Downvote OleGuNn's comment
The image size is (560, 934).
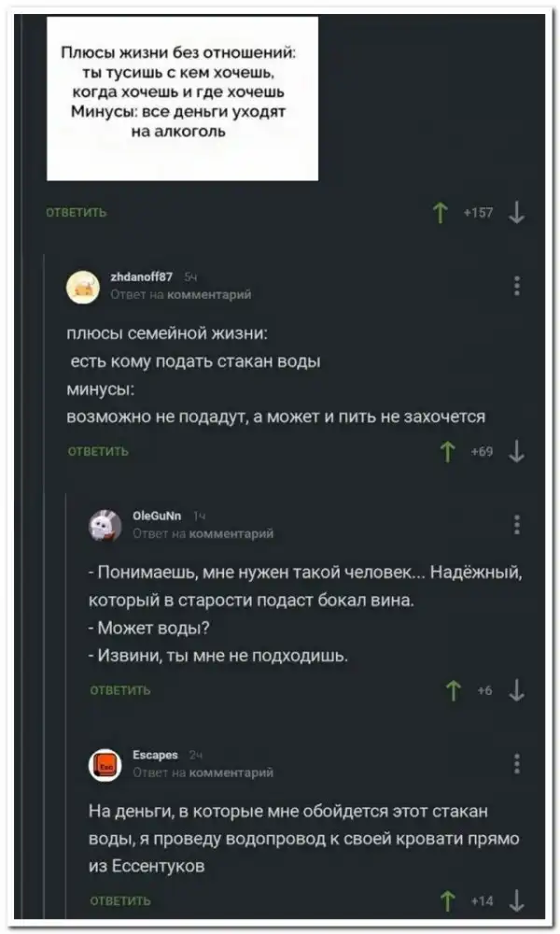pos(517,690)
